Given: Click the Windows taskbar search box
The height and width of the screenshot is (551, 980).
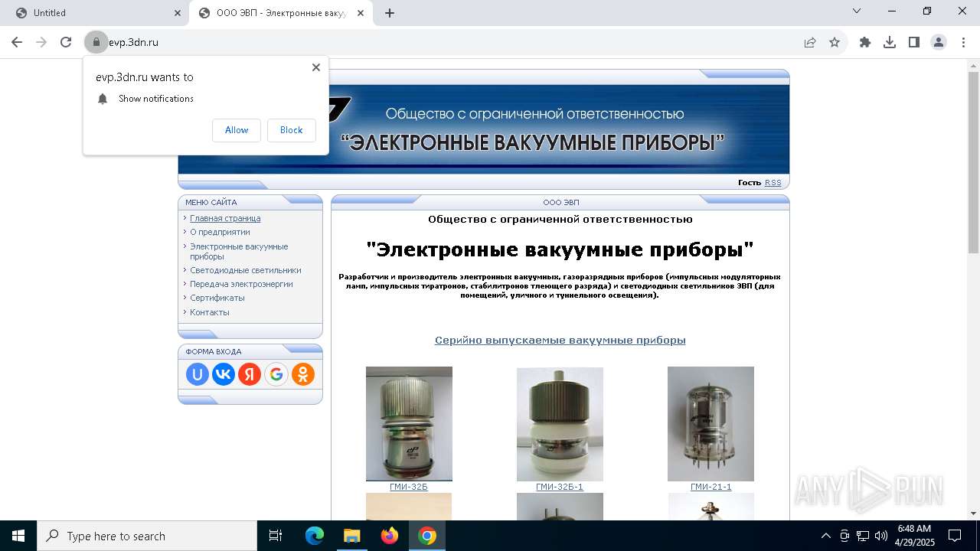Looking at the screenshot, I should (147, 536).
